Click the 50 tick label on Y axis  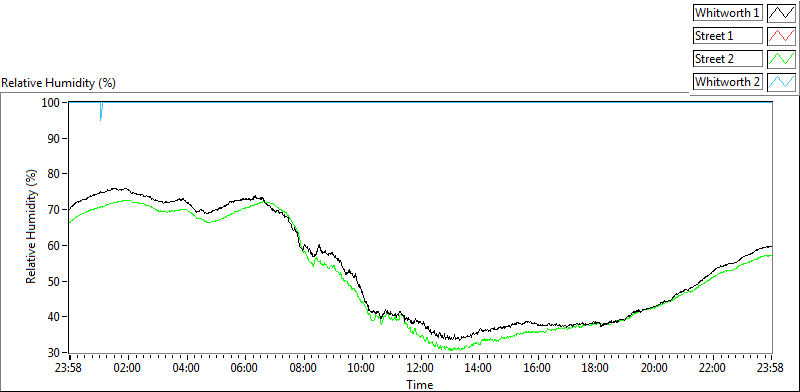point(55,281)
